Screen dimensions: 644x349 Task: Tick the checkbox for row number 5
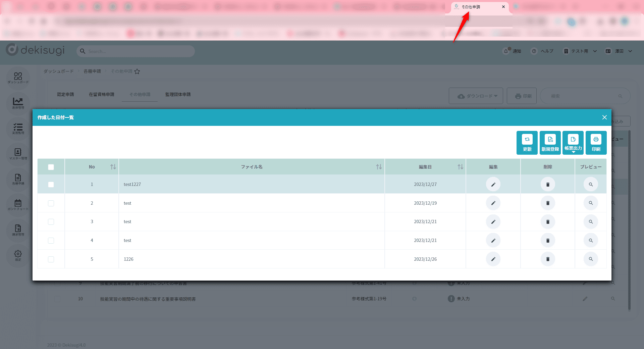pos(51,259)
